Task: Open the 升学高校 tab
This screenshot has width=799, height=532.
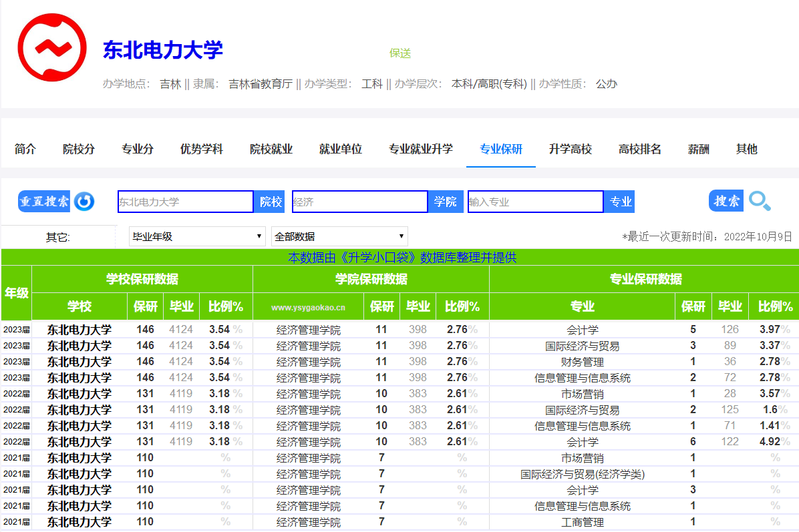Action: click(571, 149)
